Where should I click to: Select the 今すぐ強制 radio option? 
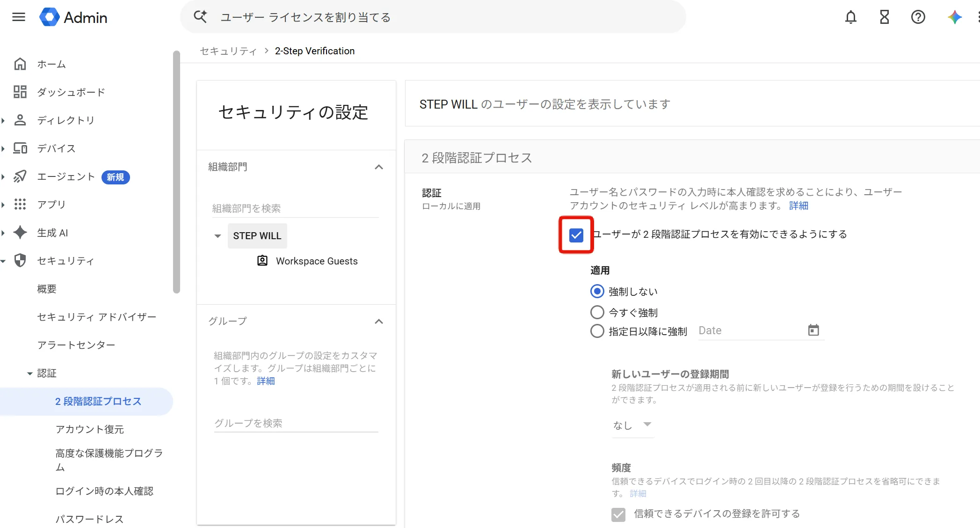[x=597, y=312]
